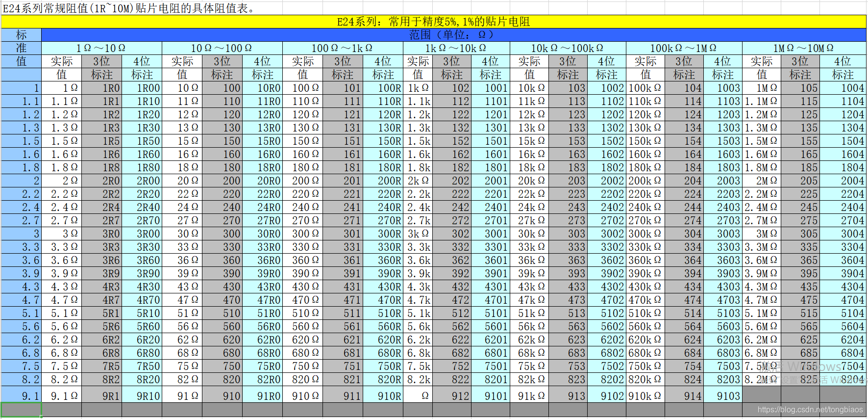Select the cell containing "30R0"
The height and width of the screenshot is (419, 868).
[262, 234]
